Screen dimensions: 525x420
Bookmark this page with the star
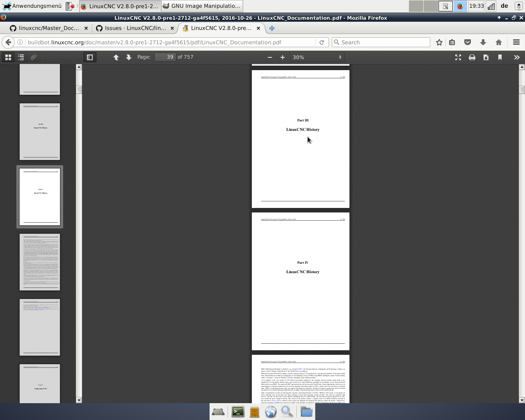(439, 42)
